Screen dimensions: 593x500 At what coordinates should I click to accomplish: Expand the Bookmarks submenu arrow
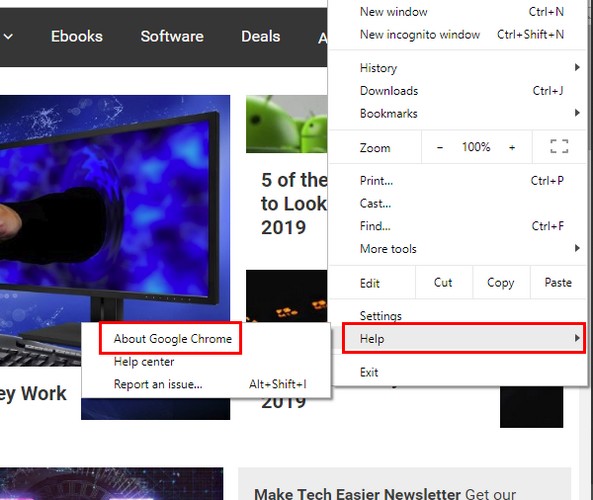577,113
